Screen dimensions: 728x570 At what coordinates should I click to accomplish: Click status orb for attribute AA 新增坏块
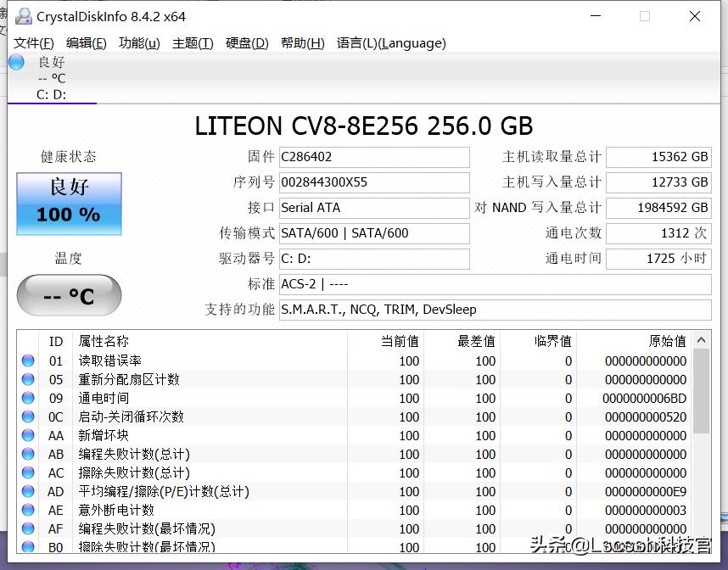(28, 435)
